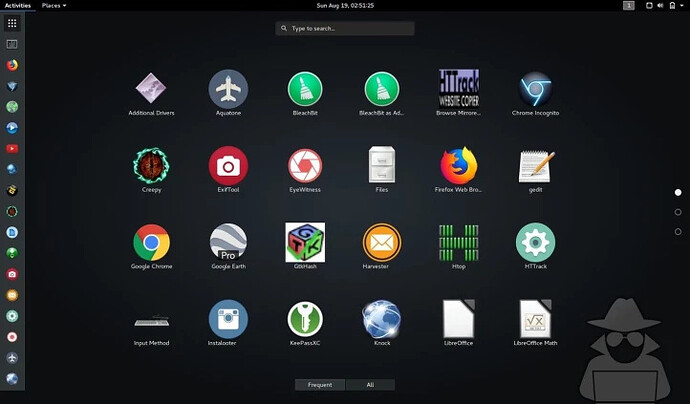The height and width of the screenshot is (404, 690).
Task: Open the system status menu arrow
Action: pyautogui.click(x=682, y=5)
